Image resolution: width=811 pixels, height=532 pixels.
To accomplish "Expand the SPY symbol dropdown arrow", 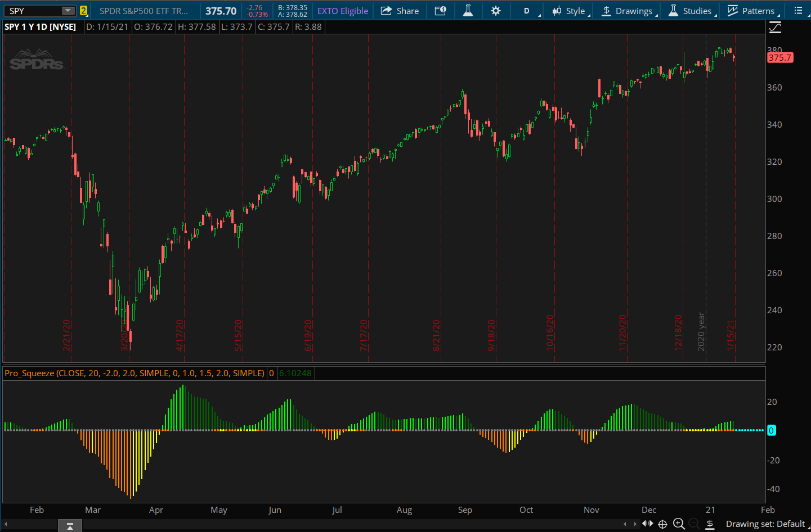I will pyautogui.click(x=68, y=11).
